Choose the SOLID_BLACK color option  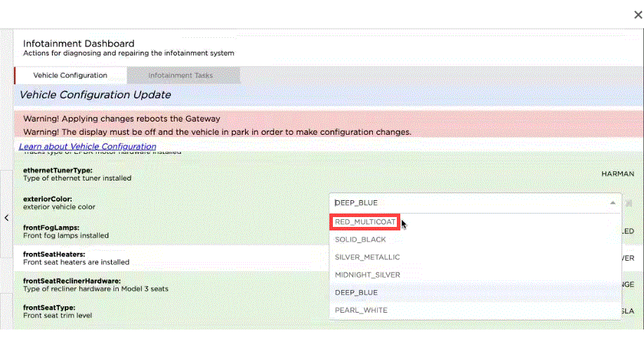coord(362,240)
